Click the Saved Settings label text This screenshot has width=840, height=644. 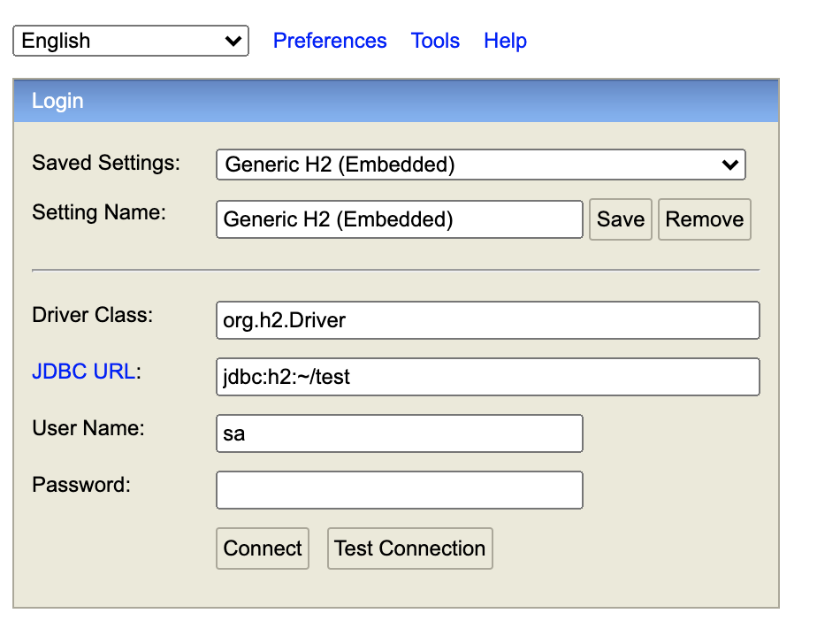tap(106, 163)
